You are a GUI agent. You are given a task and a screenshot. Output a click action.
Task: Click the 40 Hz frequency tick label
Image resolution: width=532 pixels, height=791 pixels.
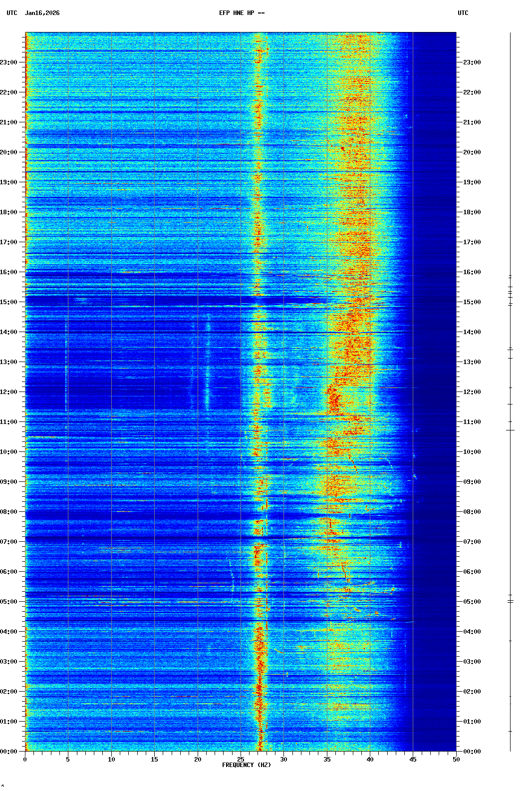370,760
